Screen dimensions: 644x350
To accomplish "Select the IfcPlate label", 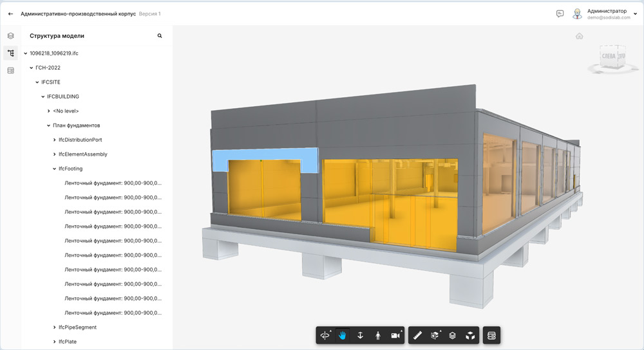I will coord(68,342).
